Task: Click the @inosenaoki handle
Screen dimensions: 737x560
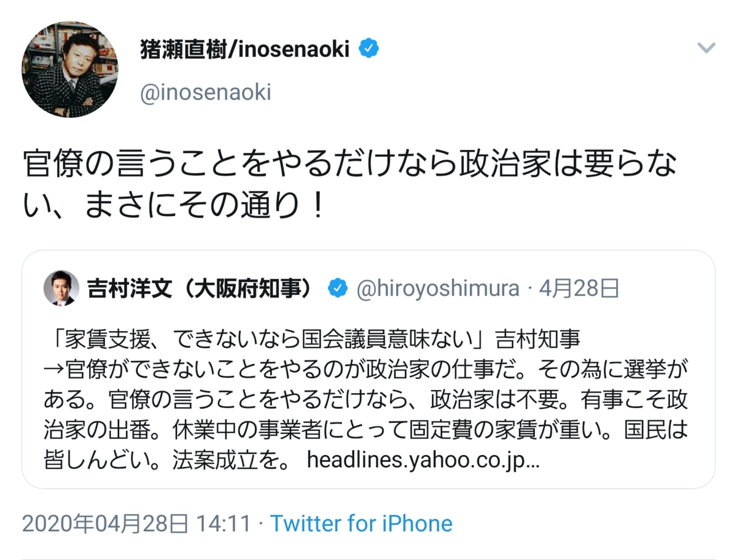Action: click(206, 93)
